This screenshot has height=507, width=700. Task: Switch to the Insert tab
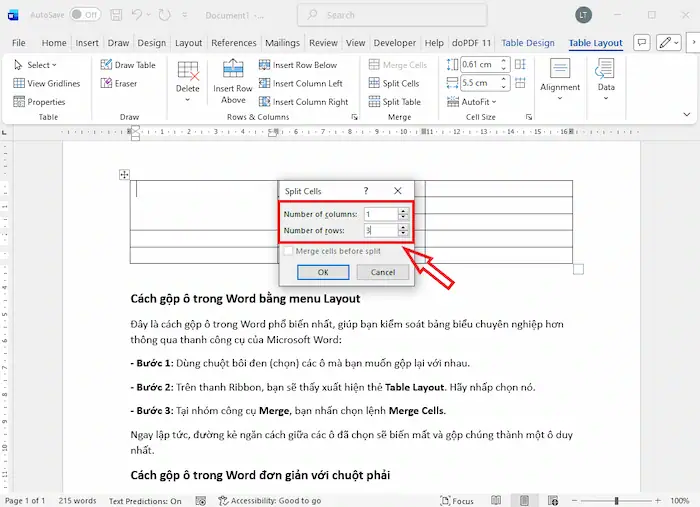(x=87, y=43)
